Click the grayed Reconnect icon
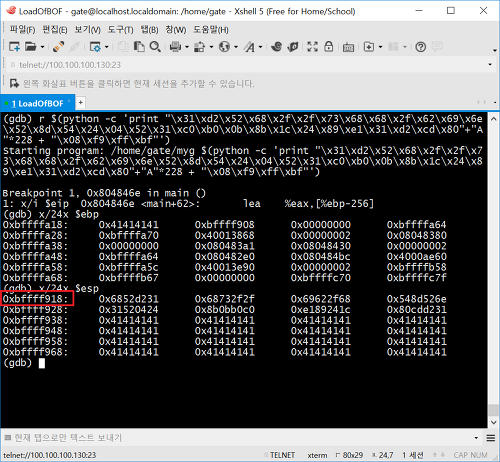Screen dimensions: 500x462 click(x=75, y=47)
